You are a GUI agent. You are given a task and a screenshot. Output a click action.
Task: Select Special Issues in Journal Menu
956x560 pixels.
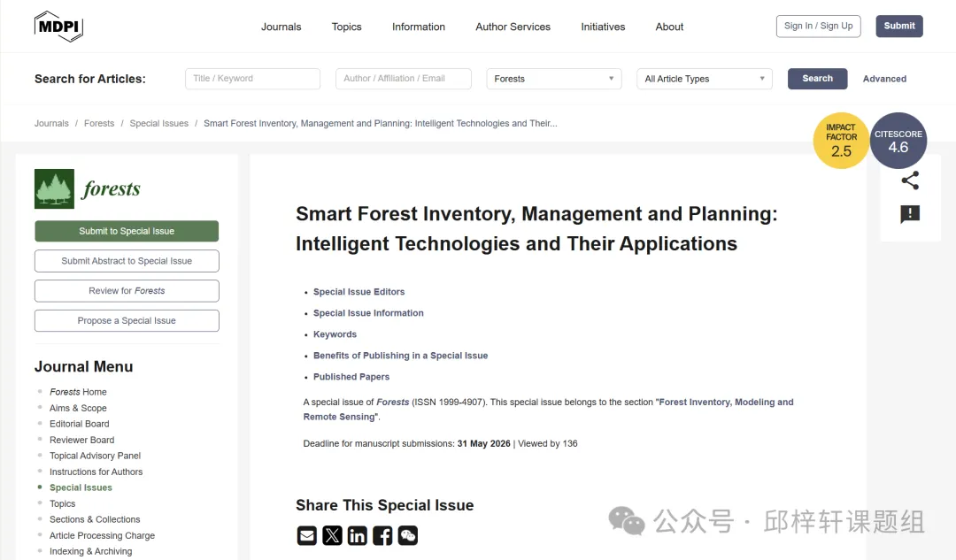coord(81,487)
